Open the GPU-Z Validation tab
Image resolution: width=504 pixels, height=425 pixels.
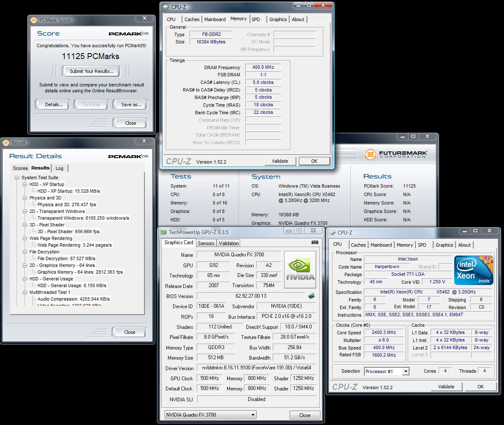point(229,243)
